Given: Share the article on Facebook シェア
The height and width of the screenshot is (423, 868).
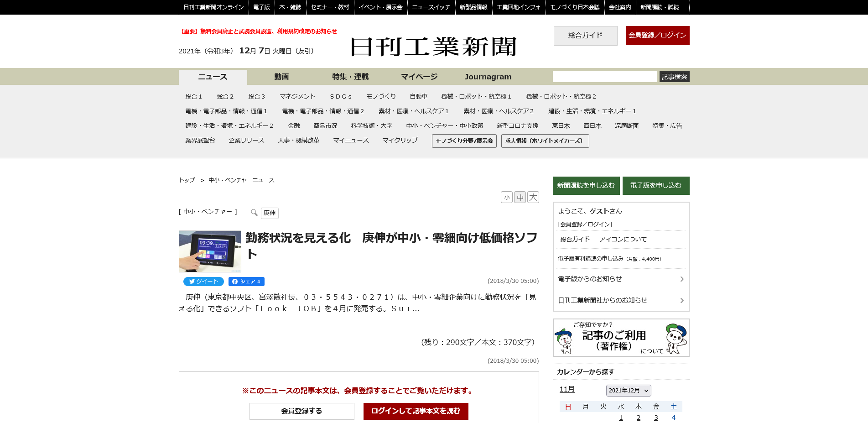Looking at the screenshot, I should (x=246, y=282).
